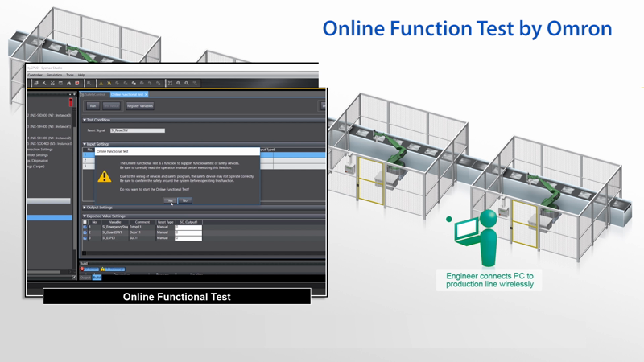The height and width of the screenshot is (362, 644).
Task: Select the highlighted blue item in left panel
Action: pos(49,217)
